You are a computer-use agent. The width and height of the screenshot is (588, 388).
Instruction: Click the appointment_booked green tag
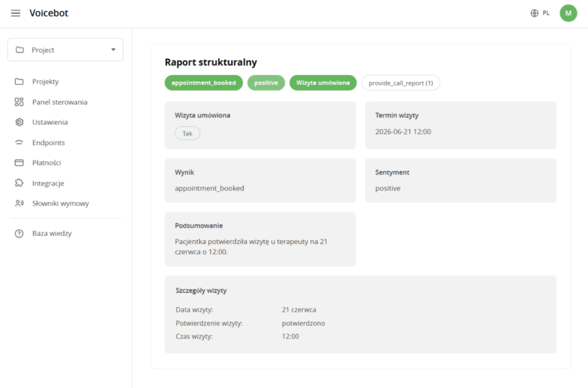pyautogui.click(x=204, y=83)
